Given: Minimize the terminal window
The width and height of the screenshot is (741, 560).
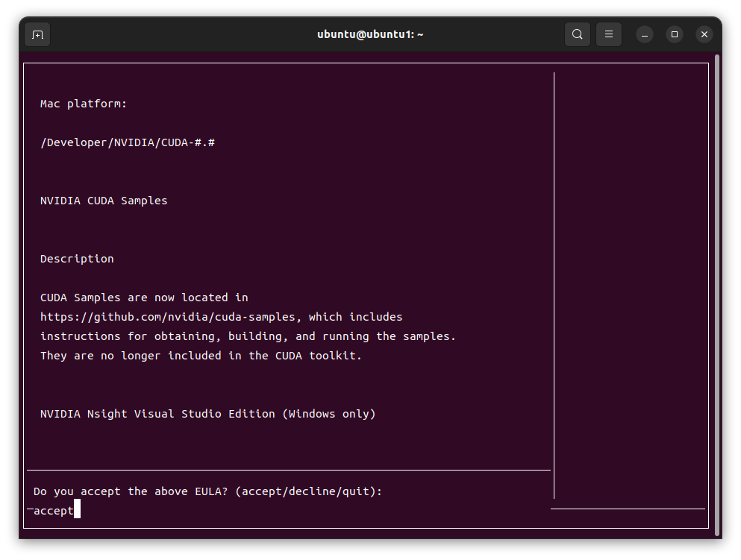Looking at the screenshot, I should tap(645, 34).
